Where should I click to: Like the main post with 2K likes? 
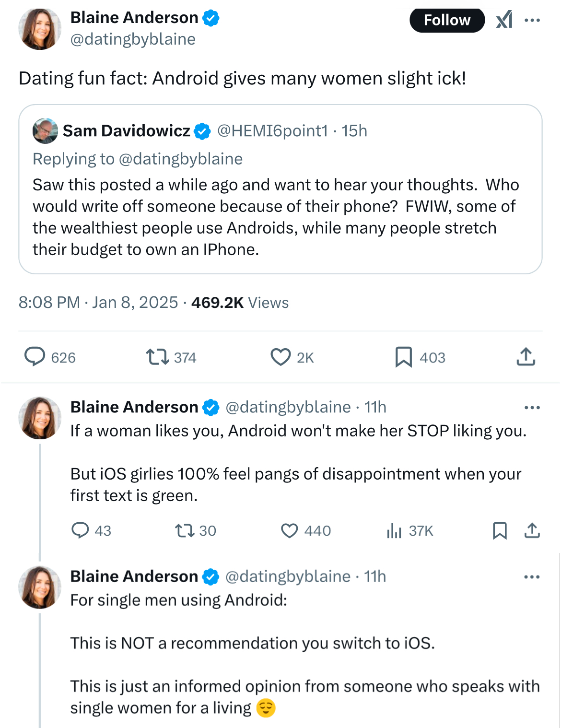click(x=280, y=357)
